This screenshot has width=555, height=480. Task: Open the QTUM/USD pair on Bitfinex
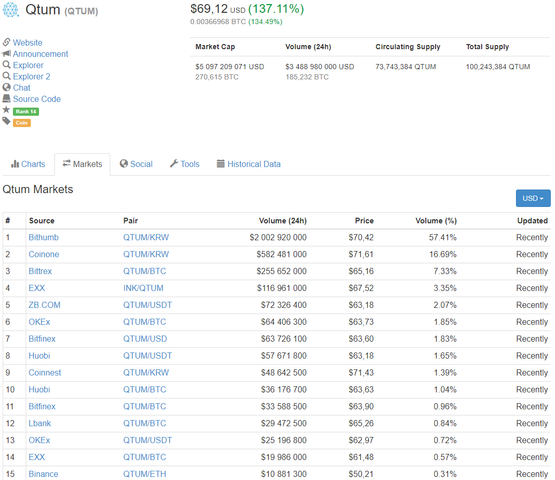click(145, 339)
